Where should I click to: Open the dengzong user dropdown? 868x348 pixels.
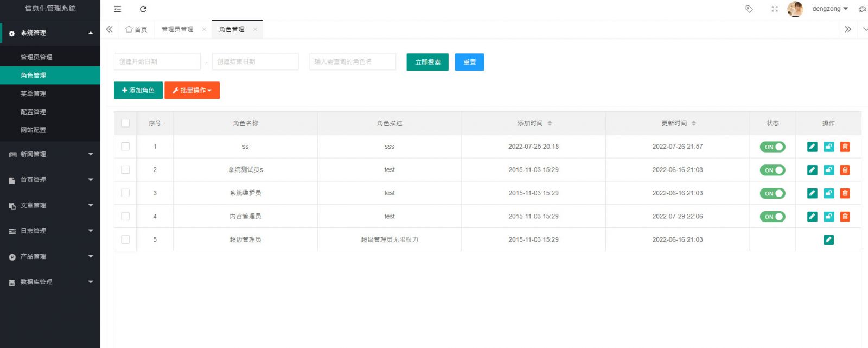tap(829, 9)
